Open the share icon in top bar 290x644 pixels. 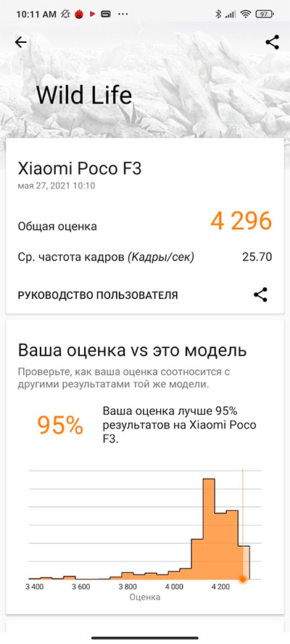[x=273, y=42]
